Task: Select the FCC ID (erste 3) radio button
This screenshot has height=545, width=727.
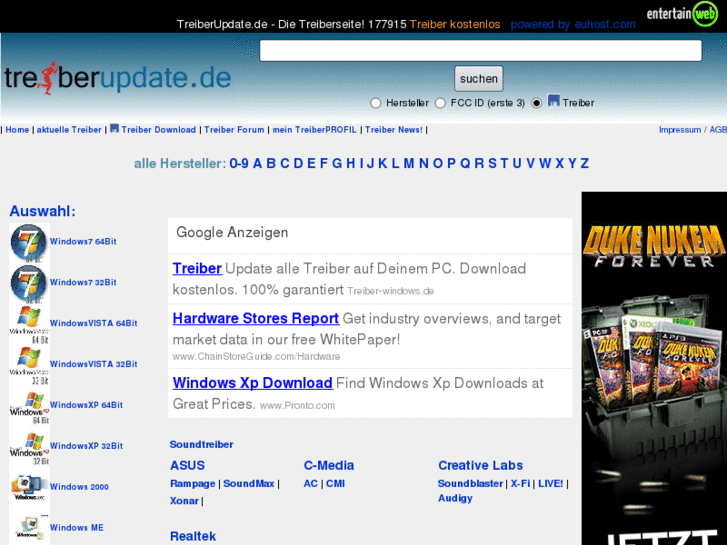Action: 440,103
